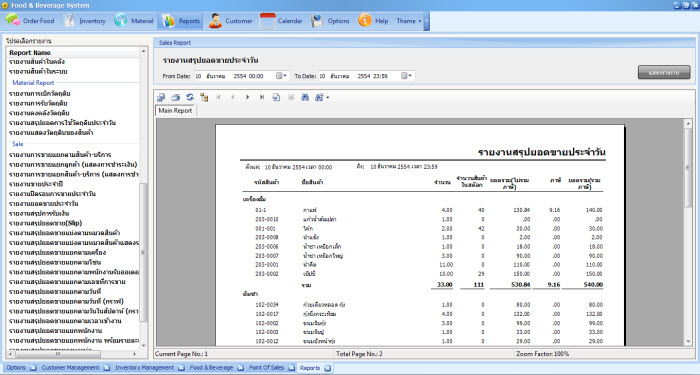This screenshot has height=375, width=700.
Task: Open the Calendar module
Action: (x=281, y=21)
